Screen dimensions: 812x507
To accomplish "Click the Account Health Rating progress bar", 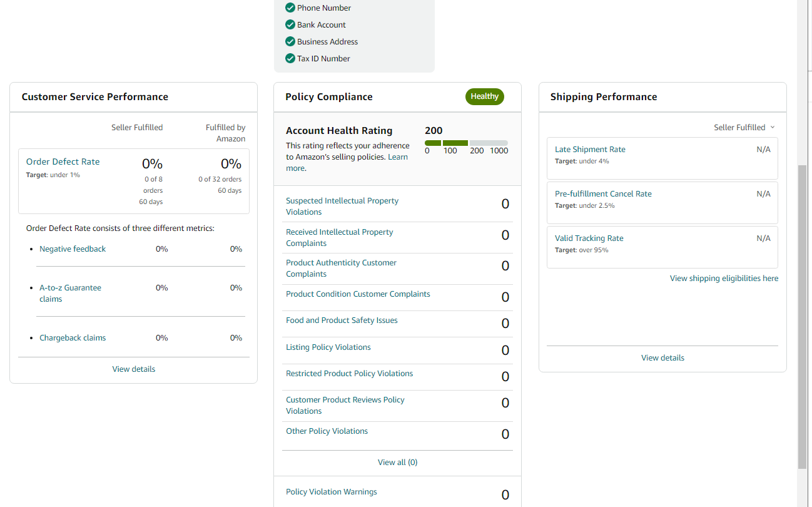I will tap(466, 143).
